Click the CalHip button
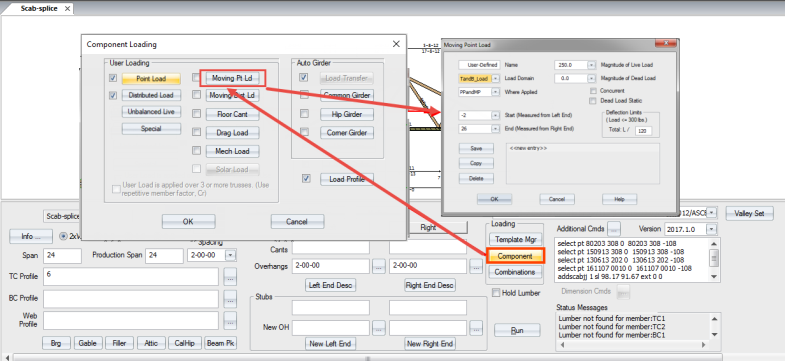This screenshot has height=361, width=785. pyautogui.click(x=185, y=343)
